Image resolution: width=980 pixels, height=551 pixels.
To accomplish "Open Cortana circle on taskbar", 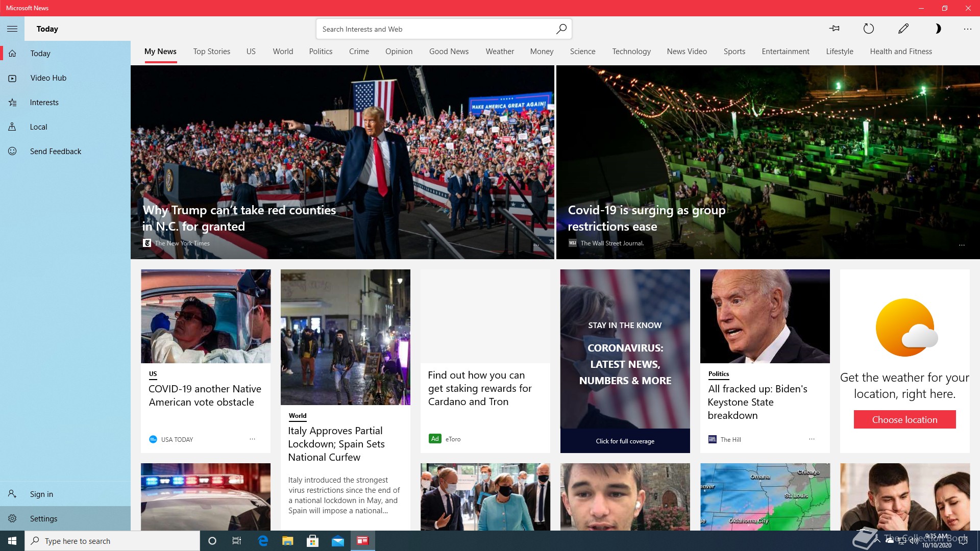I will pos(212,541).
